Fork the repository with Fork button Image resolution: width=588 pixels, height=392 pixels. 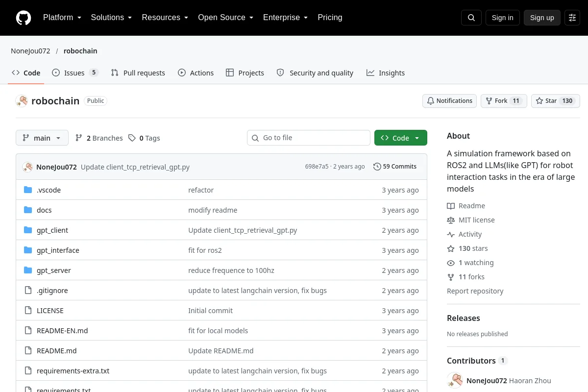coord(504,101)
